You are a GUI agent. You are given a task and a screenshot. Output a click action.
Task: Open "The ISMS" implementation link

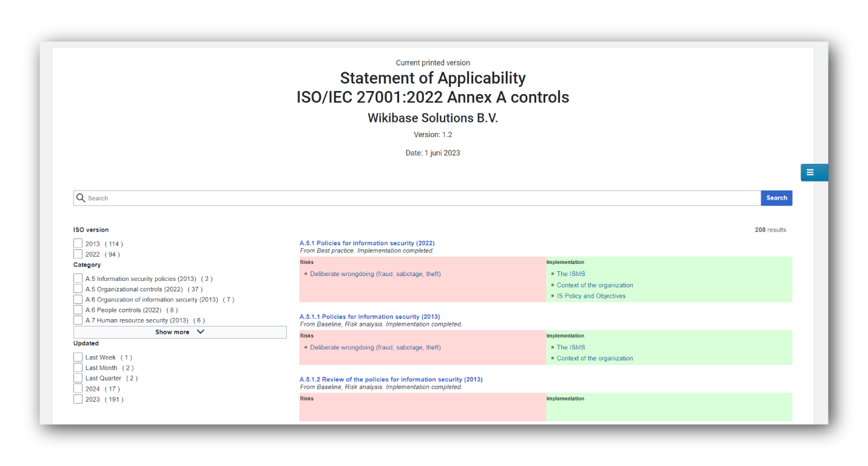pos(571,274)
